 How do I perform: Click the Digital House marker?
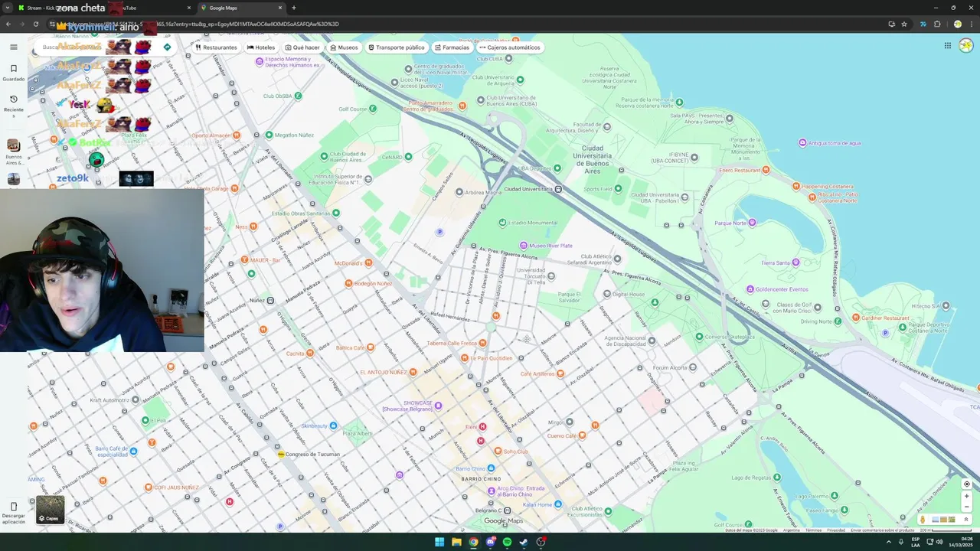606,294
